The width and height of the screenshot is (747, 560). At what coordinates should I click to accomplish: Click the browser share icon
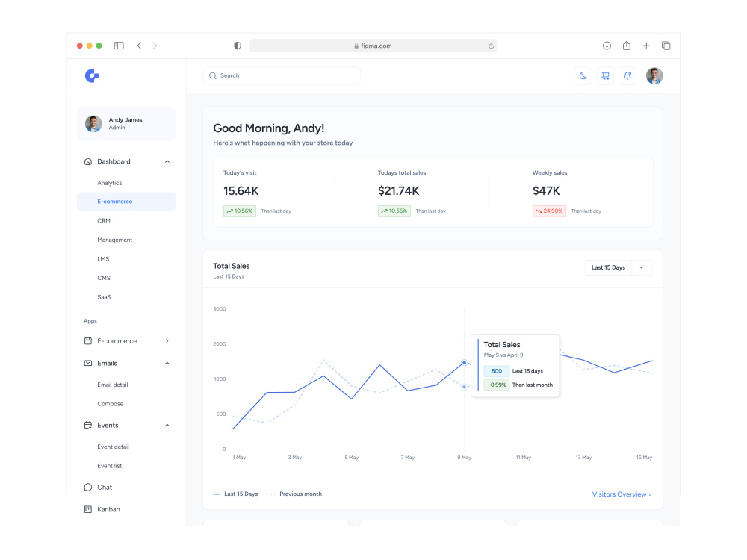coord(627,46)
